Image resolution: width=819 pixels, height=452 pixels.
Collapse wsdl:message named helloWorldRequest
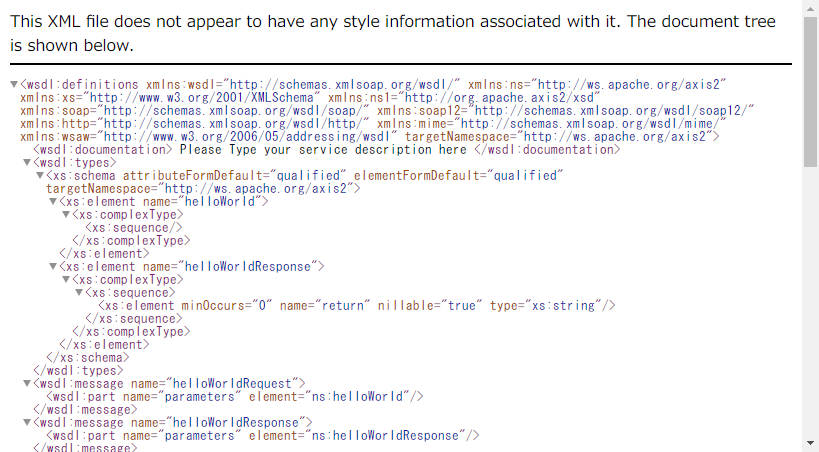[27, 383]
